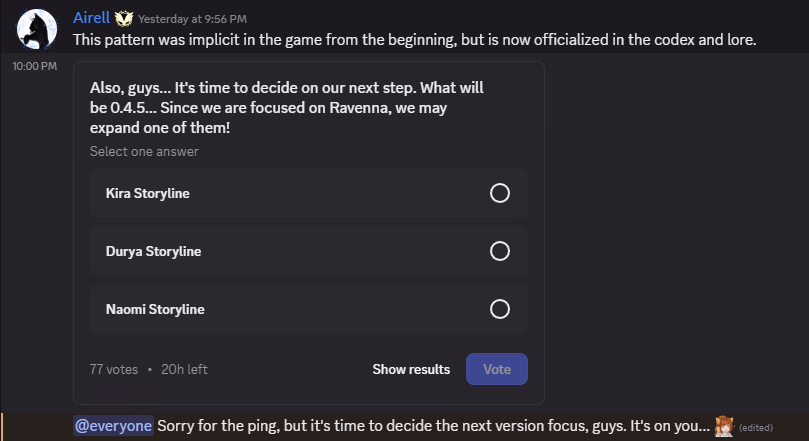The height and width of the screenshot is (441, 809).
Task: Click the 10:00 PM message timestamp
Action: 35,66
